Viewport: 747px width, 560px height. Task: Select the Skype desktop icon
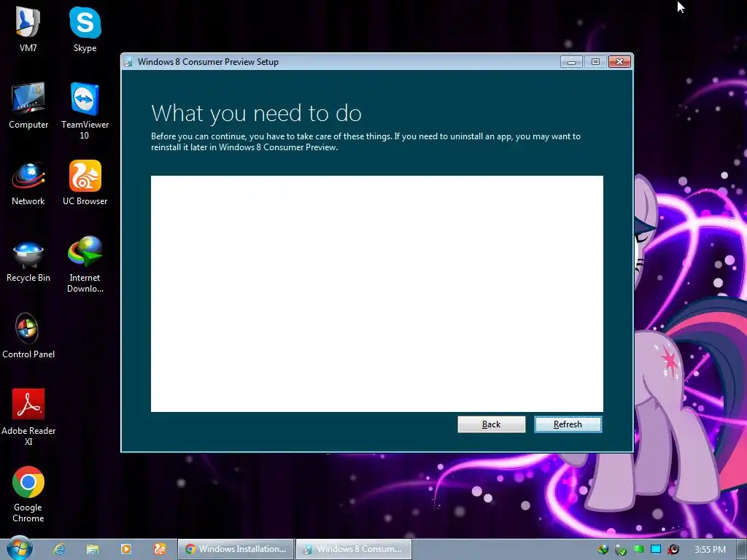pos(85,29)
